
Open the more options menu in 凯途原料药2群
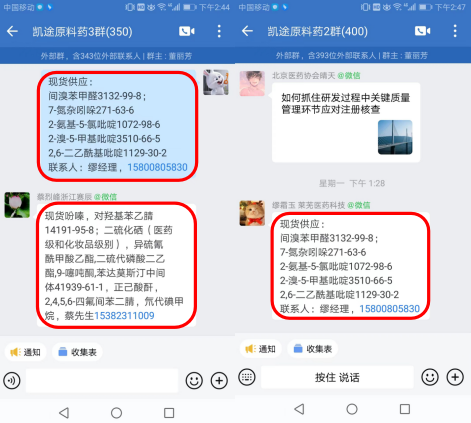coord(455,31)
